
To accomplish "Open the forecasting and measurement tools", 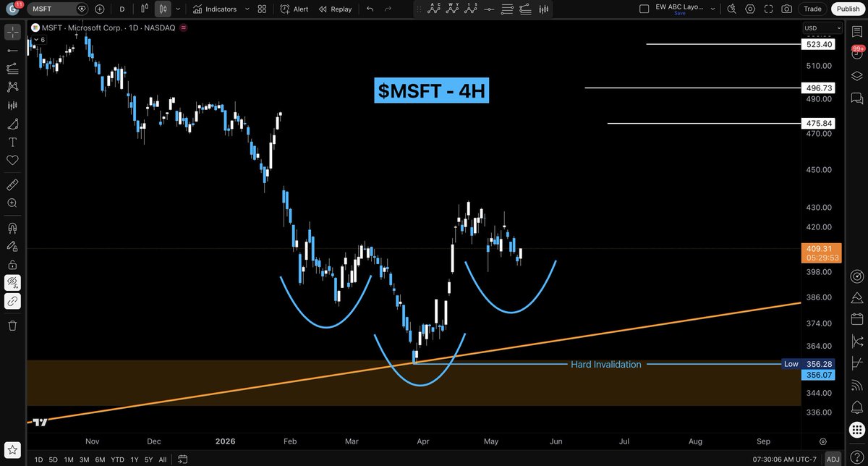I will pos(12,105).
